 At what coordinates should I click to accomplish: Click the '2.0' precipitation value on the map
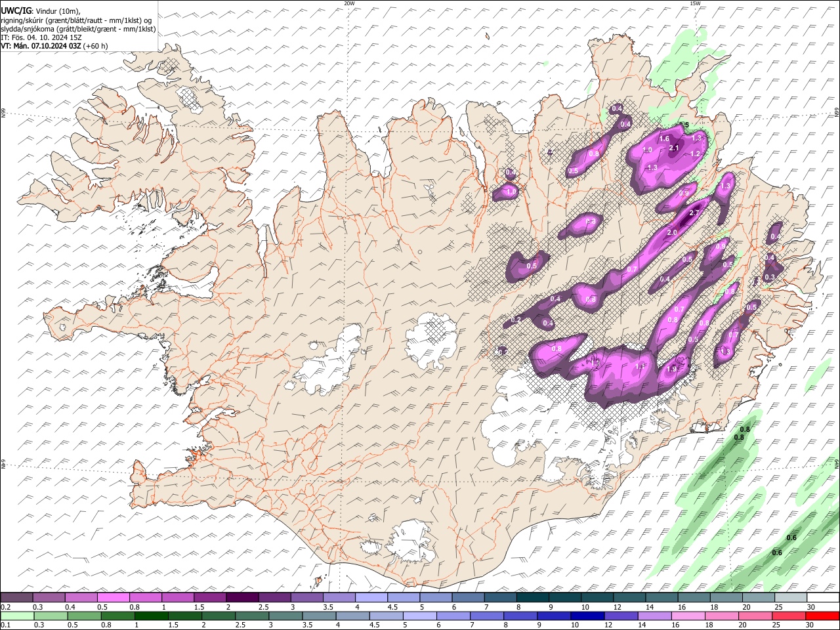(x=672, y=233)
